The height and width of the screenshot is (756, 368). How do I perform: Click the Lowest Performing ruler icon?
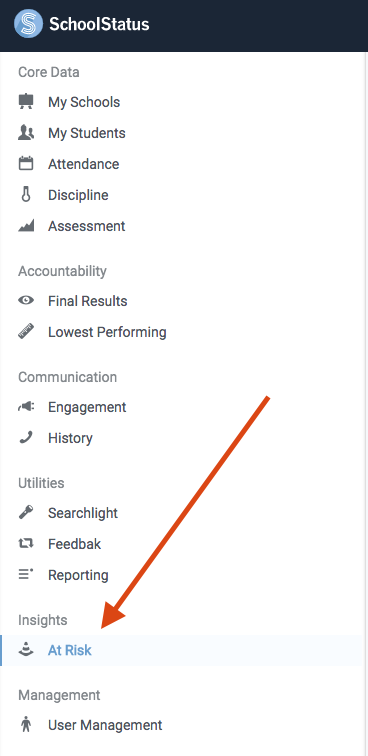(26, 332)
